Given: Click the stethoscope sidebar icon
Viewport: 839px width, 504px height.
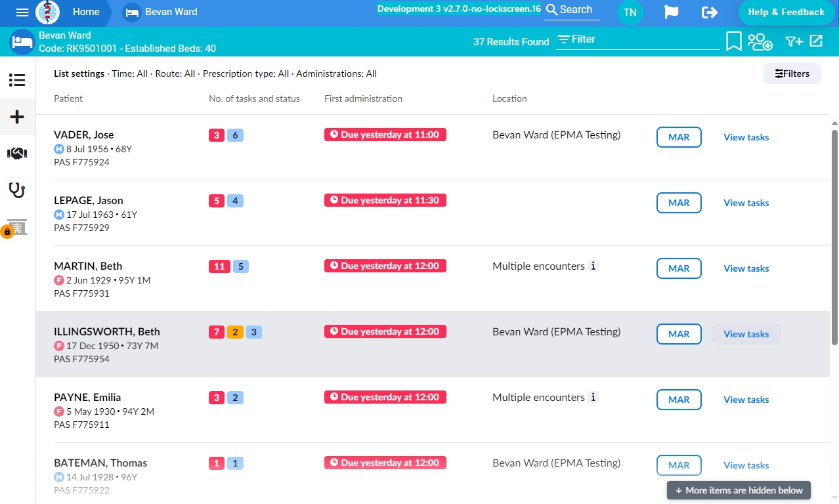Looking at the screenshot, I should (17, 190).
